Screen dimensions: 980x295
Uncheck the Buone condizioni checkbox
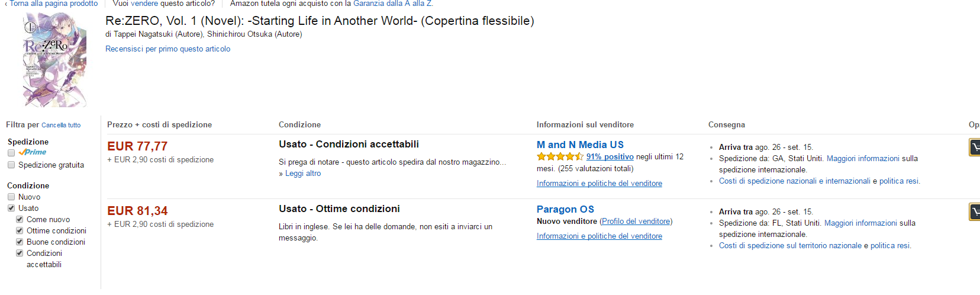coord(20,242)
